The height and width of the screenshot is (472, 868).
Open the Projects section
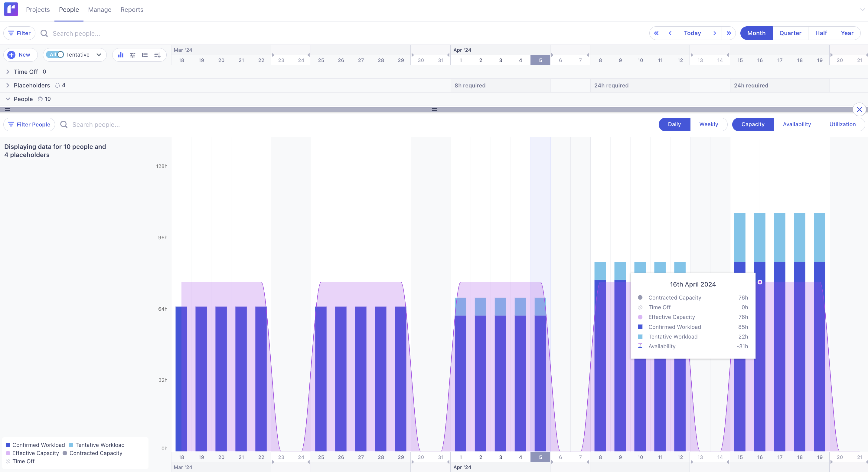tap(38, 9)
